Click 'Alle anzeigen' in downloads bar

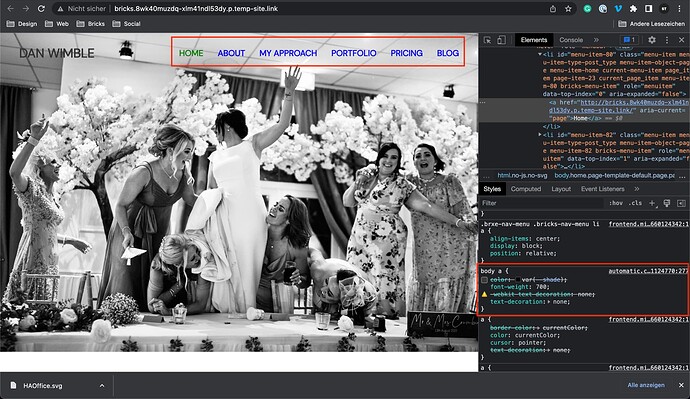646,385
